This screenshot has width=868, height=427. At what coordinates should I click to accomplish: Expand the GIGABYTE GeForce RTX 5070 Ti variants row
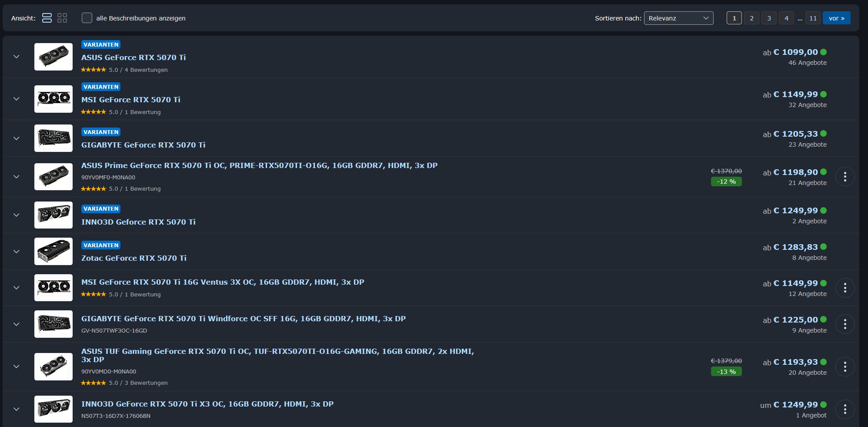click(x=17, y=138)
